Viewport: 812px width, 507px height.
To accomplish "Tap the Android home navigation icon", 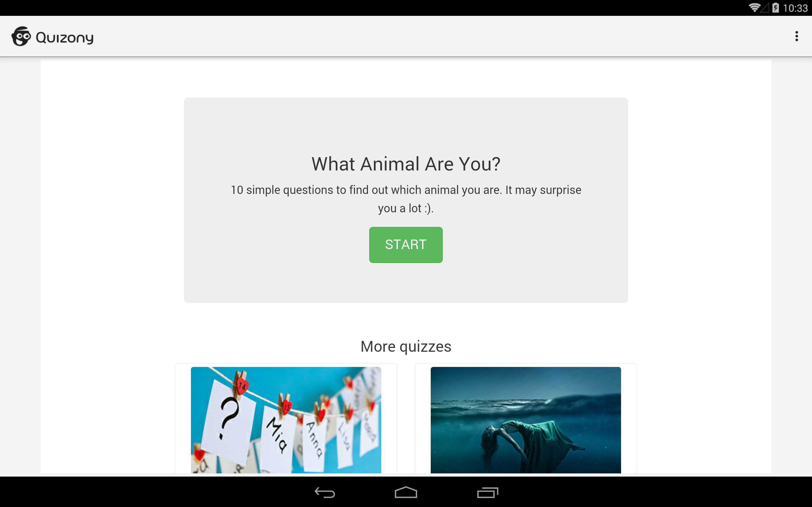I will 406,492.
